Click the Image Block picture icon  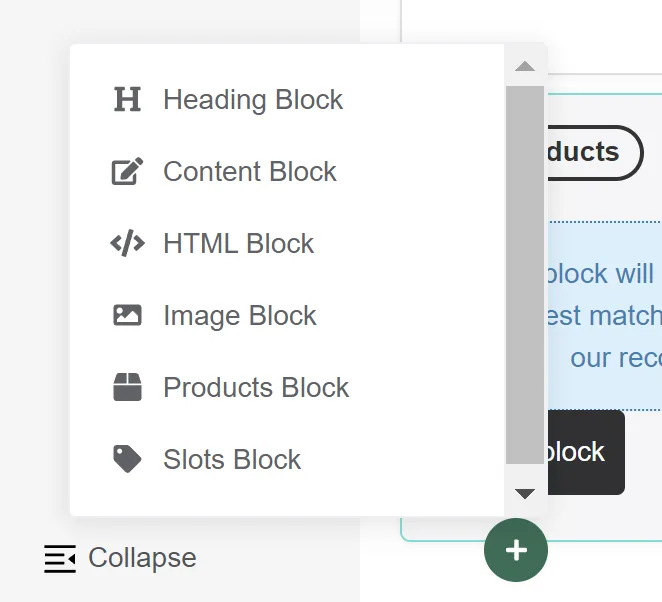[127, 315]
